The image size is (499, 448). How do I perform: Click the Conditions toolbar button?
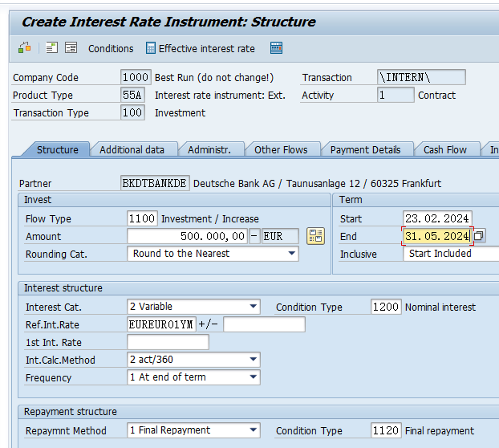[111, 48]
